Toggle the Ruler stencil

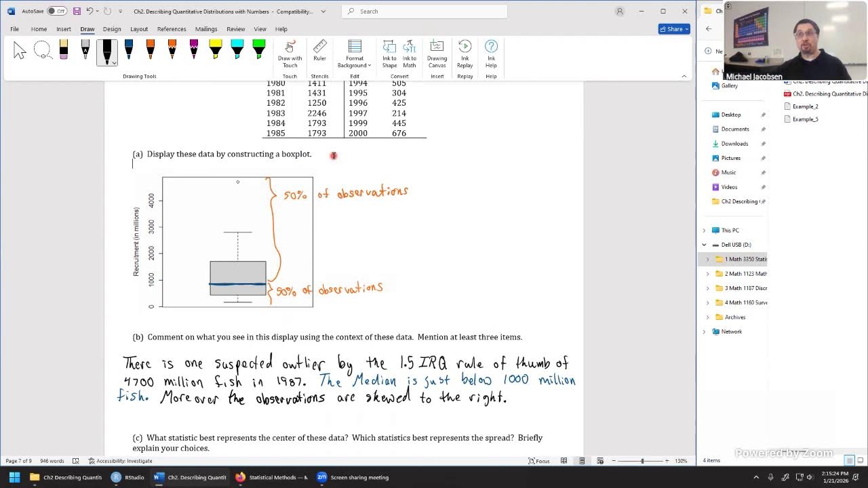(x=319, y=51)
